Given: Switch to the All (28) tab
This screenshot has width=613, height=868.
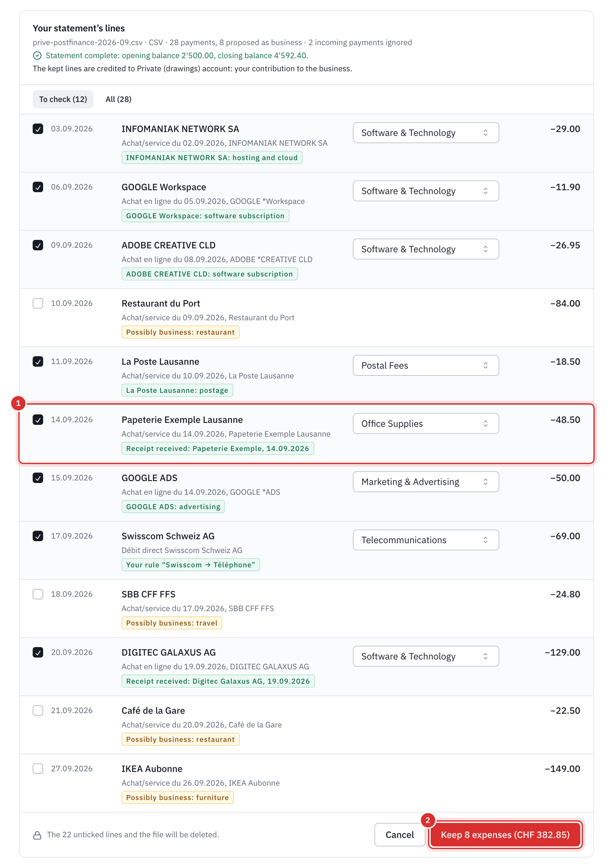Looking at the screenshot, I should tap(119, 99).
